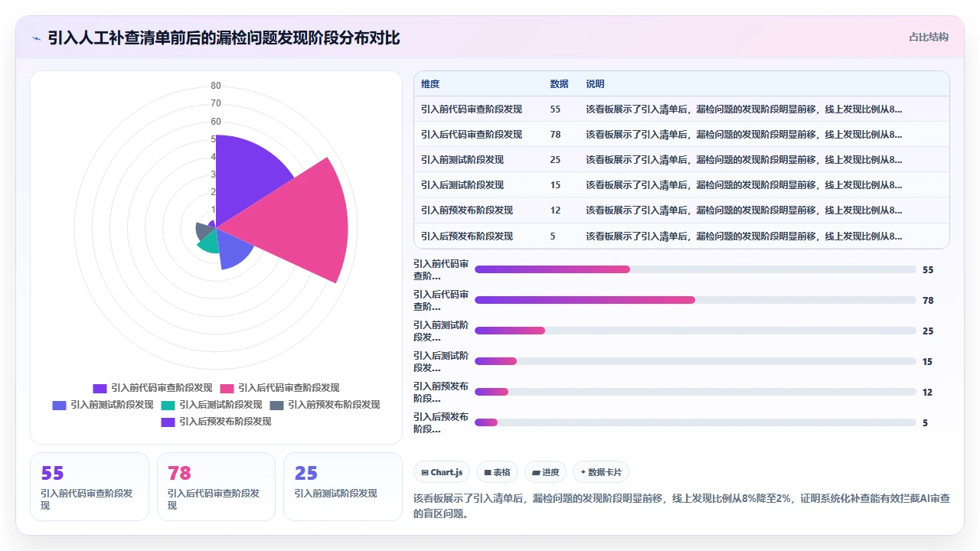980x551 pixels.
Task: Toggle legend swatch 引入后测试阶段发现
Action: pyautogui.click(x=168, y=405)
